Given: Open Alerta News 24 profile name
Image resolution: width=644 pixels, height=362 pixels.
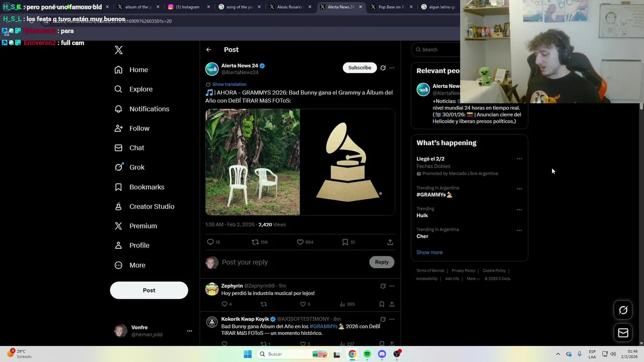Looking at the screenshot, I should tap(239, 66).
